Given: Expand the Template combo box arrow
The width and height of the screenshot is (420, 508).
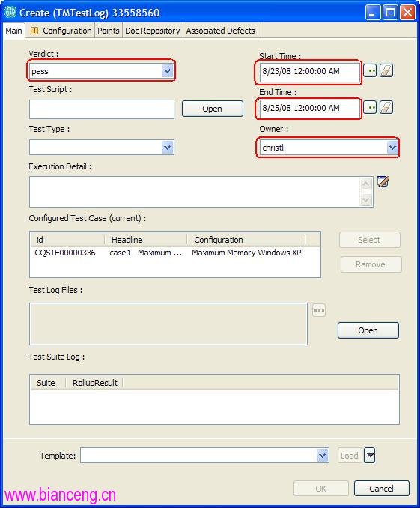Looking at the screenshot, I should click(322, 456).
